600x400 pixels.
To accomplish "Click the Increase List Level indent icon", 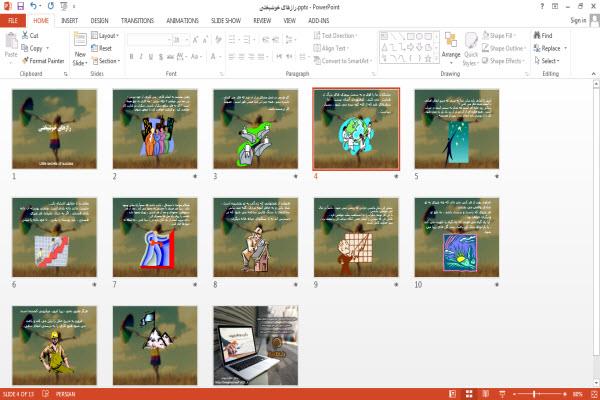I will click(x=276, y=40).
